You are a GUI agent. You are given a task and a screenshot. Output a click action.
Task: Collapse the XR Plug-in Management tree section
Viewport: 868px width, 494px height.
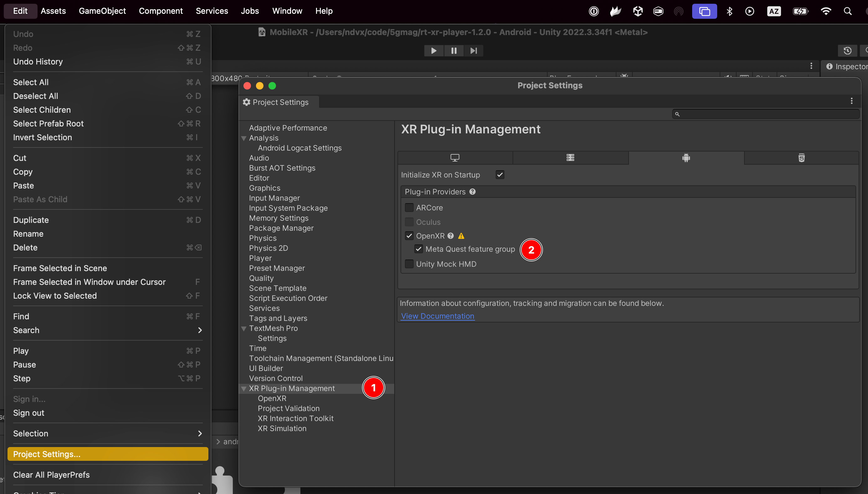[x=243, y=389]
